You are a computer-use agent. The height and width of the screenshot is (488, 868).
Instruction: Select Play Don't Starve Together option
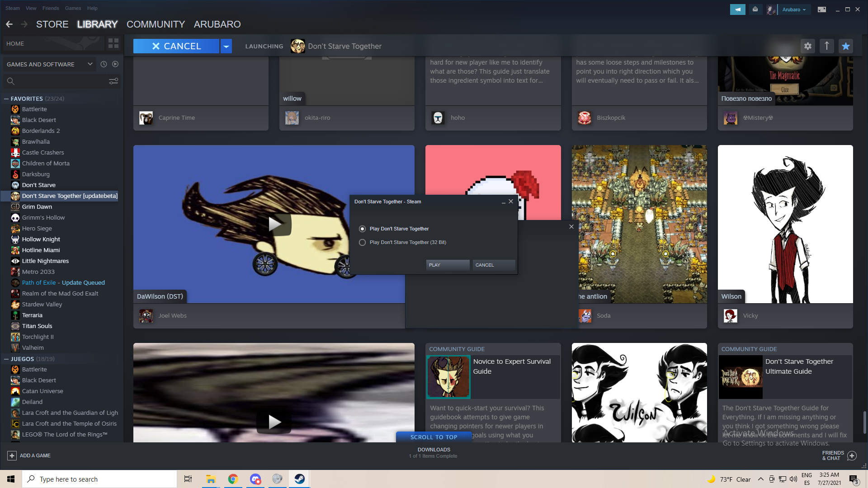362,229
